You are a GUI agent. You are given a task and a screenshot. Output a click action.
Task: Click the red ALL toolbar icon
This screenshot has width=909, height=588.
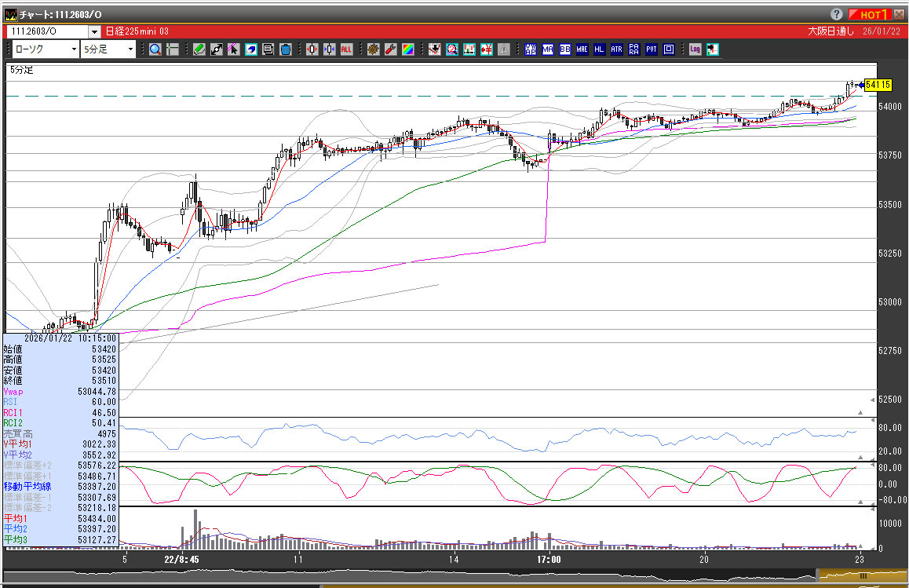(x=346, y=49)
